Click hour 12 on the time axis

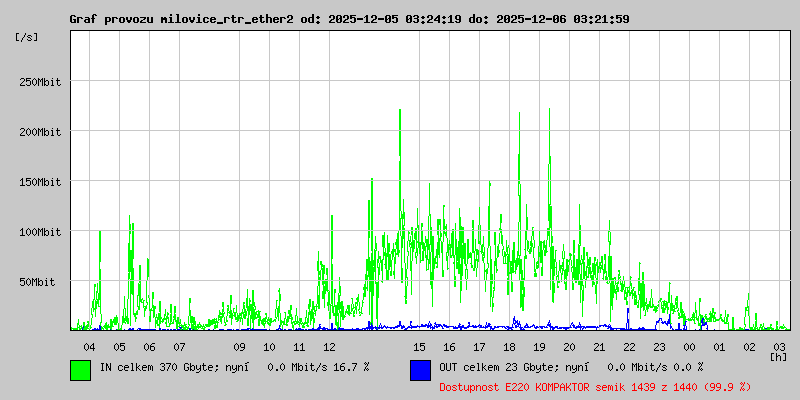coord(329,346)
